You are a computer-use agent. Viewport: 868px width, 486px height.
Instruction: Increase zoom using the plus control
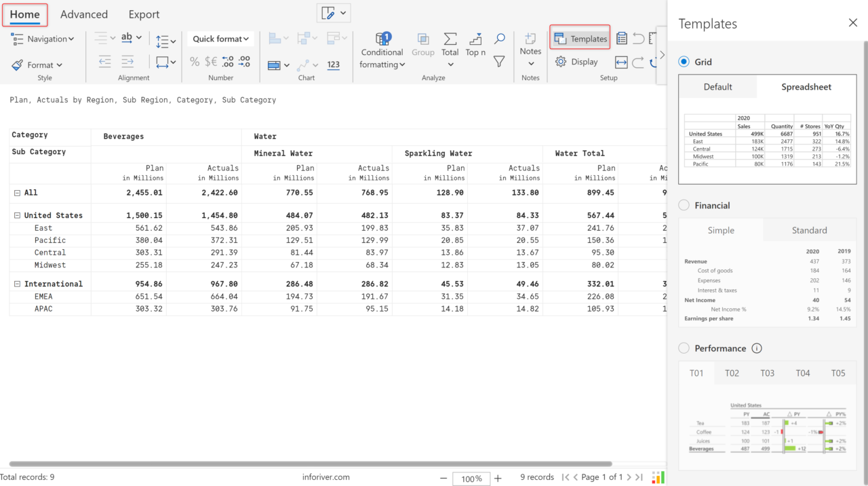click(498, 478)
